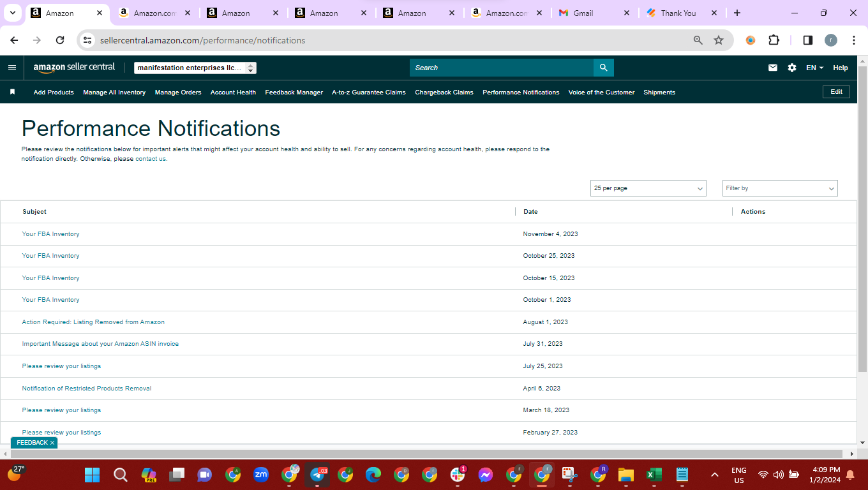Image resolution: width=868 pixels, height=490 pixels.
Task: Click the Edit button in navigation bar
Action: [x=836, y=92]
